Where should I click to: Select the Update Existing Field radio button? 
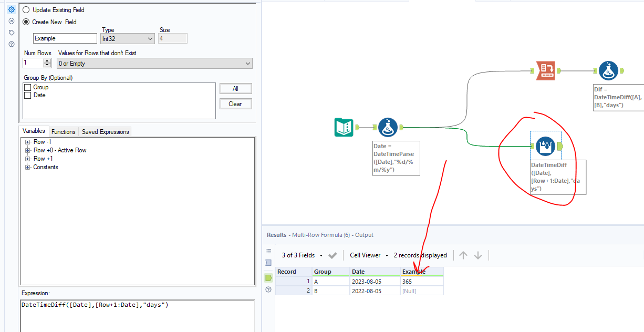coord(26,10)
